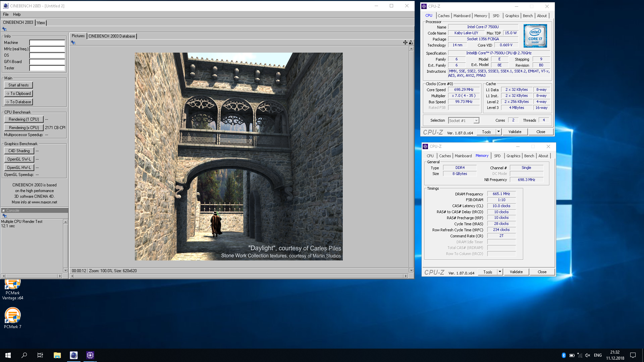Open the Socket #1 selection dropdown
This screenshot has height=362, width=644.
[x=464, y=120]
